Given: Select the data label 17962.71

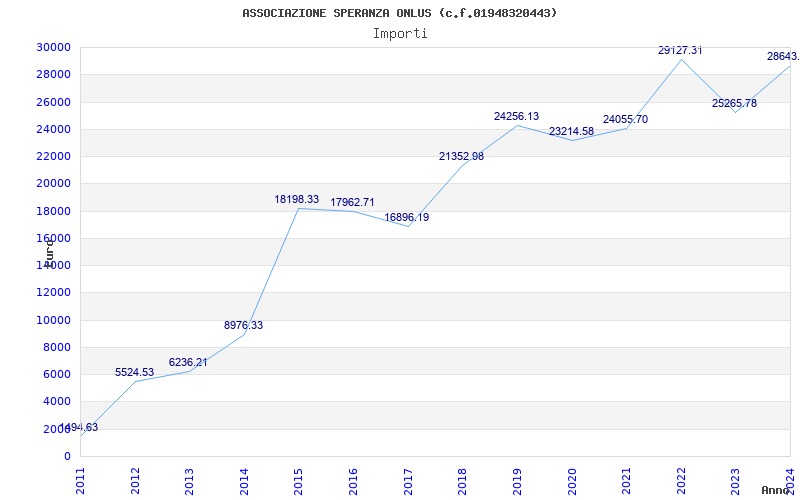Looking at the screenshot, I should coord(352,202).
